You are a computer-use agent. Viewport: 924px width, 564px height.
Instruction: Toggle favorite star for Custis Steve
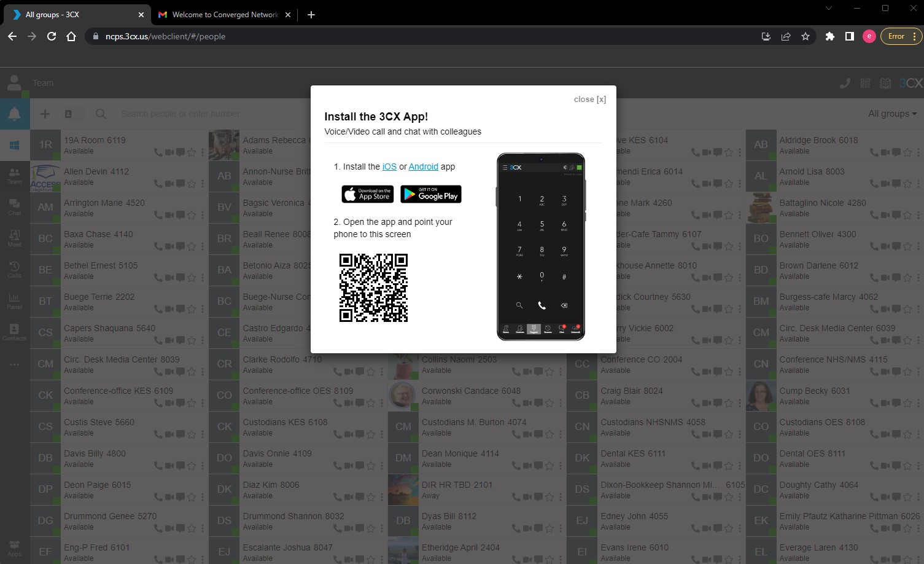tap(192, 434)
